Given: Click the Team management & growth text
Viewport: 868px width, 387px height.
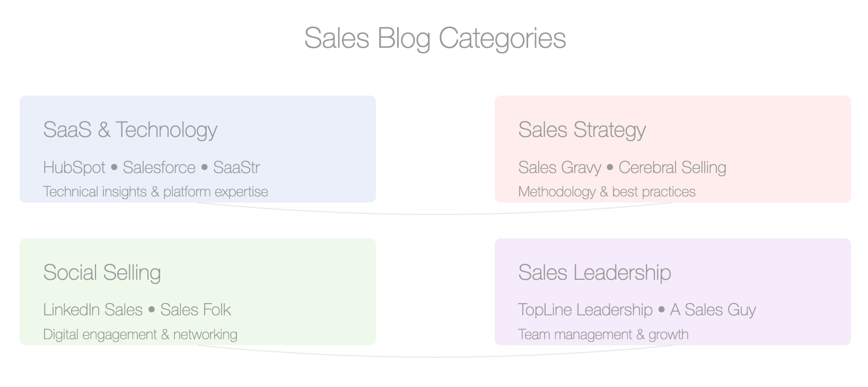Looking at the screenshot, I should click(603, 334).
